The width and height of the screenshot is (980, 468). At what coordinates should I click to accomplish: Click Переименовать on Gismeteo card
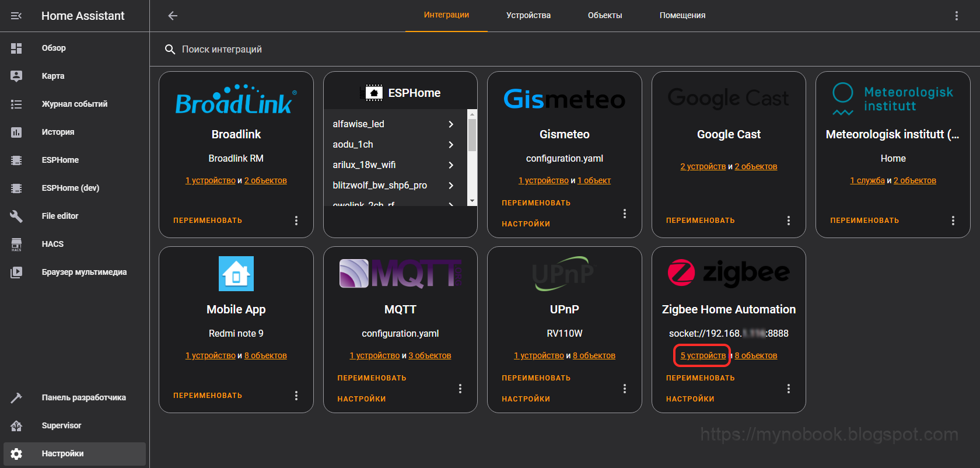coord(536,203)
